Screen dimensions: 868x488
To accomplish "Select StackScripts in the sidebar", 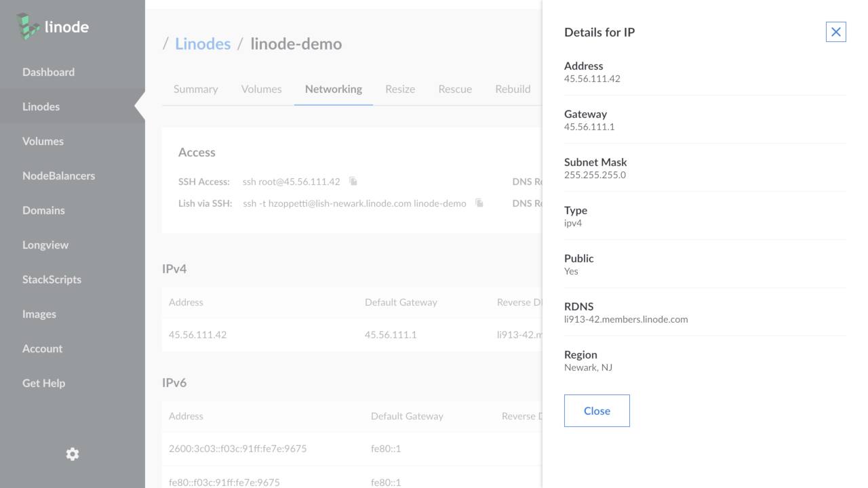I will click(x=52, y=279).
